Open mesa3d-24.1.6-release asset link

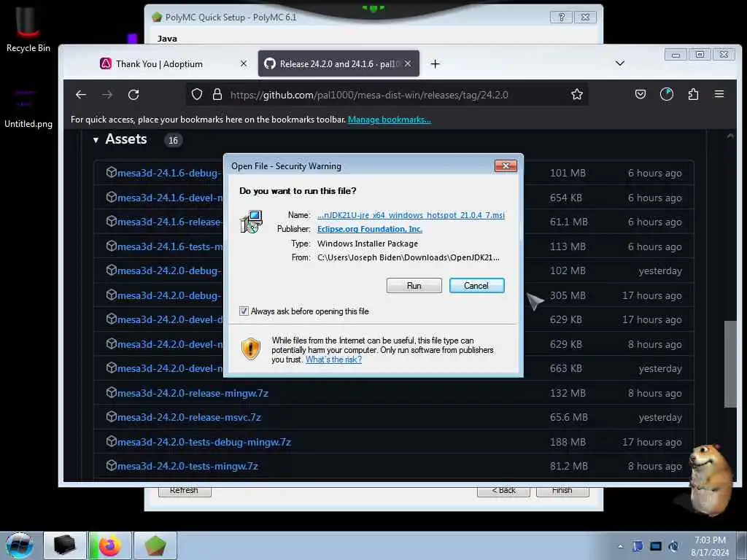[x=169, y=222]
